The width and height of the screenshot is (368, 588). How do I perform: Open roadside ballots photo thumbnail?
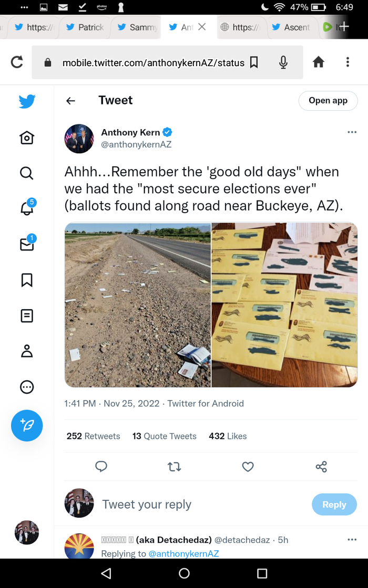(x=138, y=304)
